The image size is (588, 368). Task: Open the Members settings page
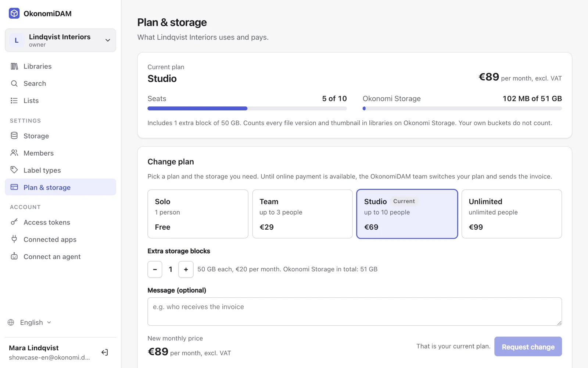[60, 153]
